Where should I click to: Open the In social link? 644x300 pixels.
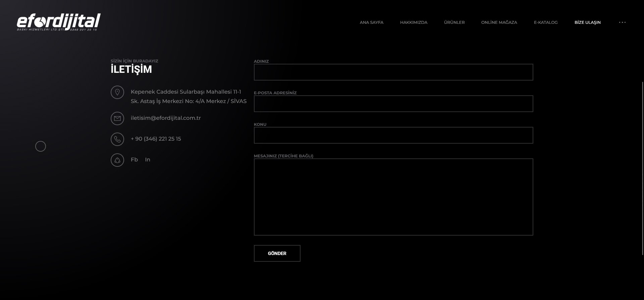(x=148, y=160)
